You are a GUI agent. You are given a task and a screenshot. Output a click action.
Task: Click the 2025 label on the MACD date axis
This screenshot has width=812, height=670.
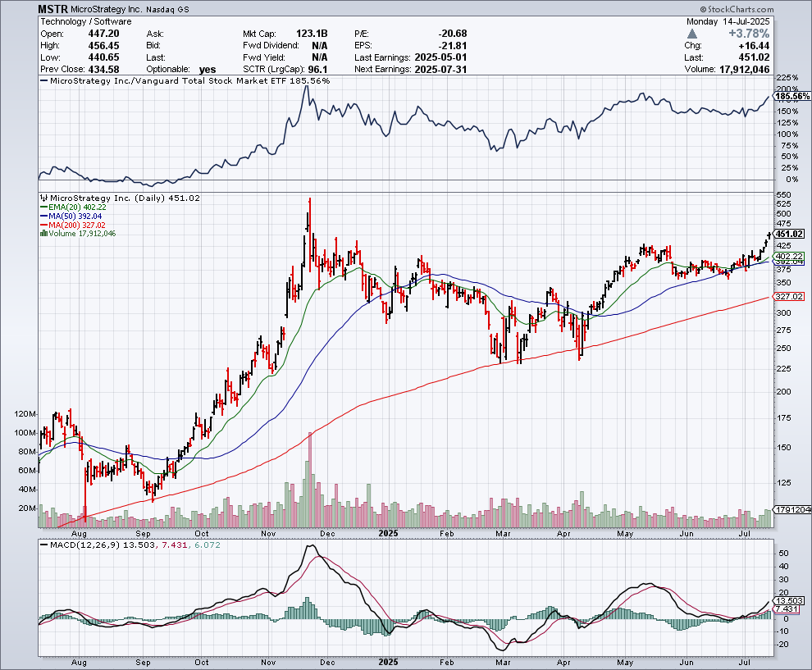click(389, 663)
